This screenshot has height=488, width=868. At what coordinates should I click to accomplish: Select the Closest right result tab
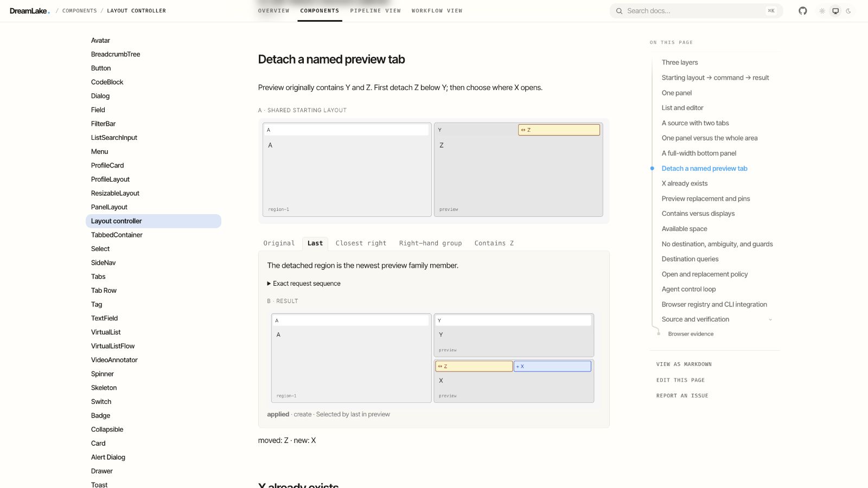(361, 243)
